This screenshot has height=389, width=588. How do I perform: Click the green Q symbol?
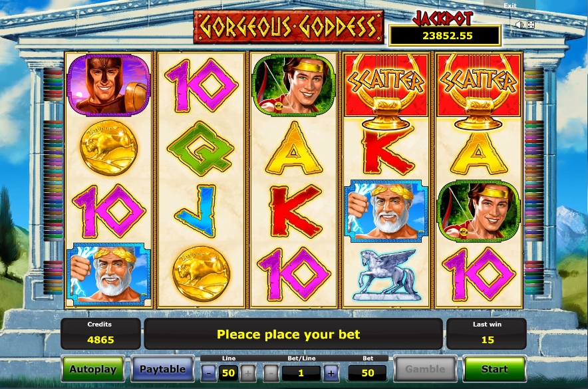(x=202, y=148)
